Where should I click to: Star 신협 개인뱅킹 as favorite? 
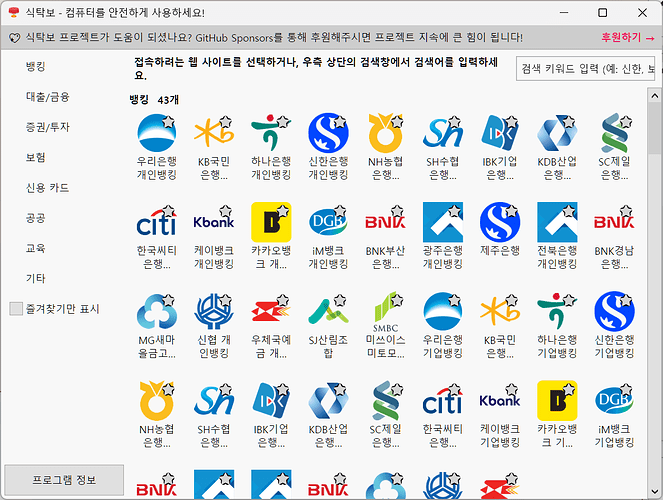click(225, 300)
